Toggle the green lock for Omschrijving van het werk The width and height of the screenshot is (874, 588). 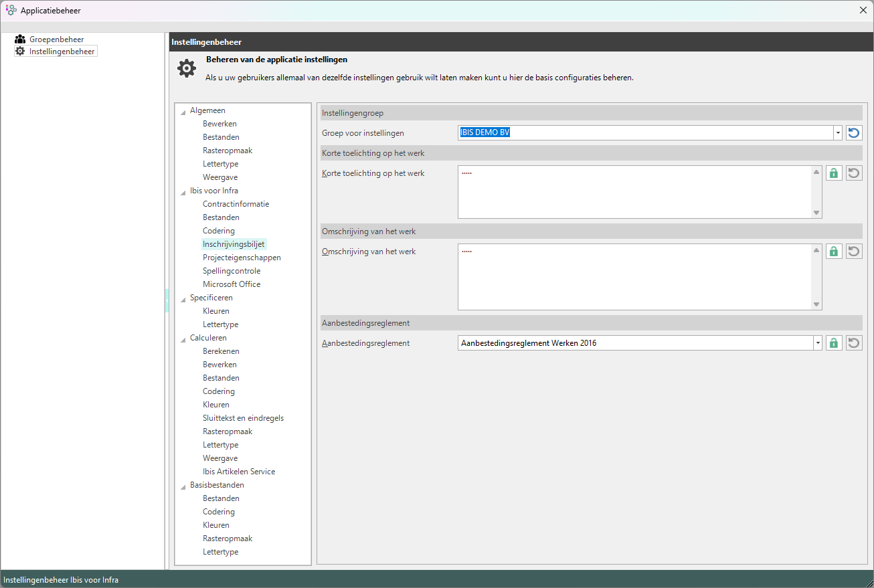tap(833, 252)
